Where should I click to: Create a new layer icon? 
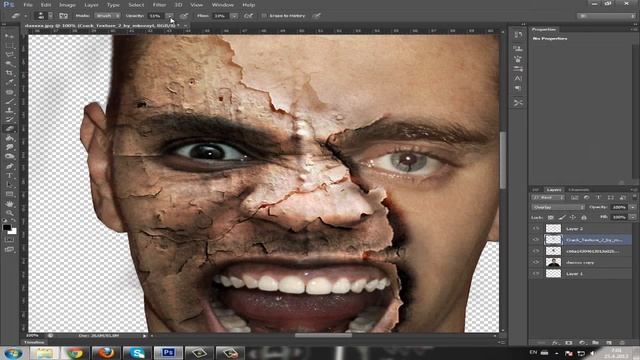click(x=609, y=343)
